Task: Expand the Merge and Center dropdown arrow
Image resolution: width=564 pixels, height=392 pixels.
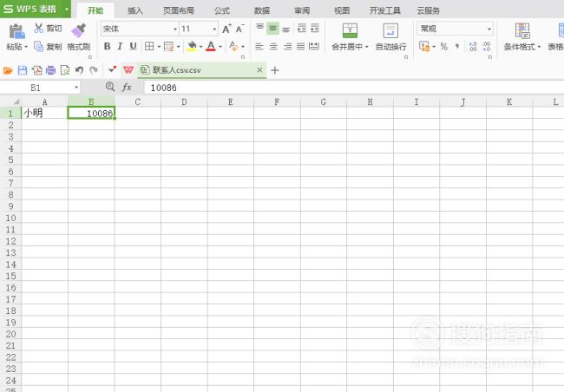Action: (366, 47)
